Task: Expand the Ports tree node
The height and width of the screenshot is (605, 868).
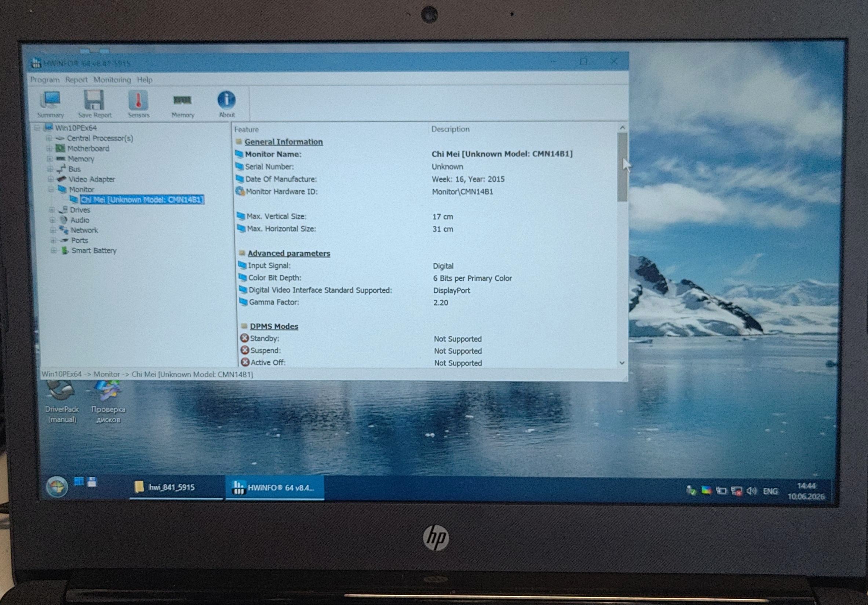Action: coord(53,240)
